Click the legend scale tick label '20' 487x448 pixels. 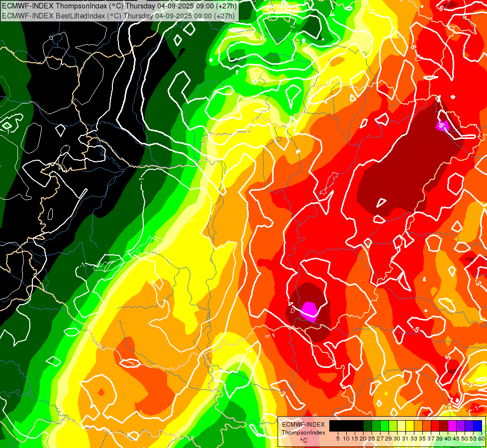pos(363,439)
